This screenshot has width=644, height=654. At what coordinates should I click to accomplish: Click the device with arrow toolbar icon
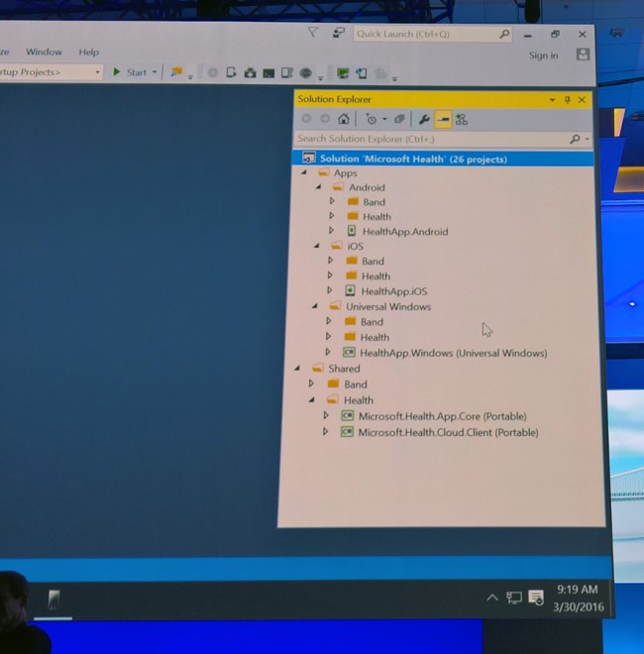231,72
